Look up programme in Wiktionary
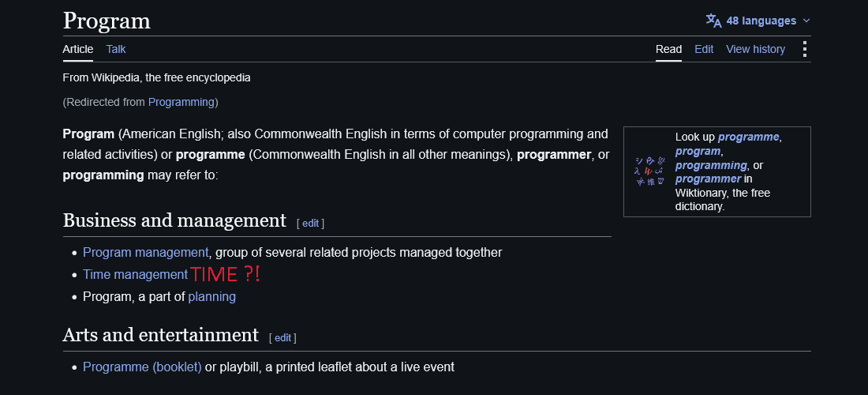868x395 pixels. [748, 137]
